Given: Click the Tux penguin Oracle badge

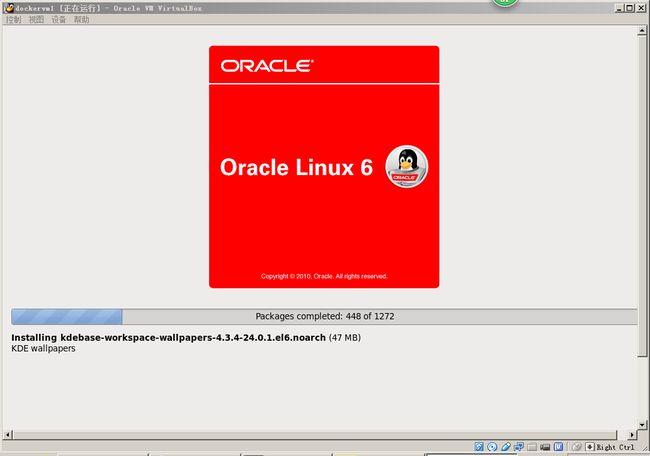Looking at the screenshot, I should tap(407, 167).
